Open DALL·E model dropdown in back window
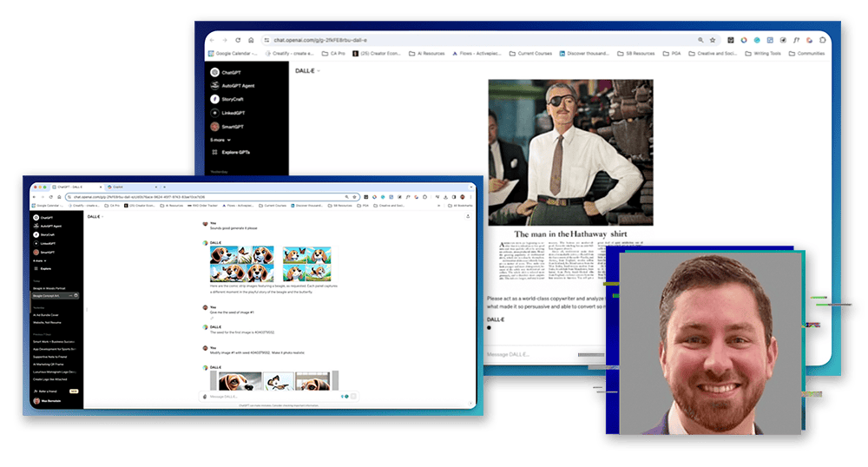The height and width of the screenshot is (467, 868). point(307,70)
